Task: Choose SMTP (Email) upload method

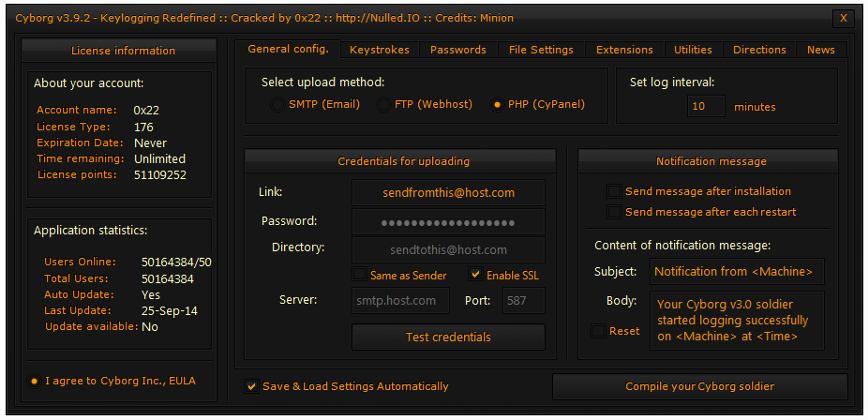Action: coord(277,105)
